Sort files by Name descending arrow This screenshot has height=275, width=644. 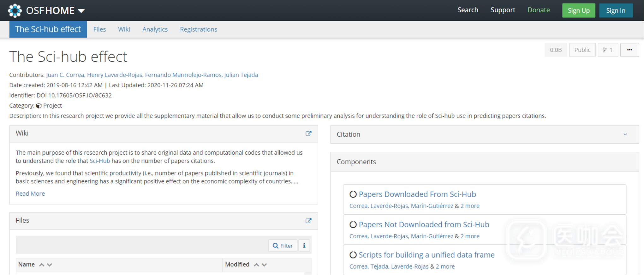pyautogui.click(x=50, y=265)
